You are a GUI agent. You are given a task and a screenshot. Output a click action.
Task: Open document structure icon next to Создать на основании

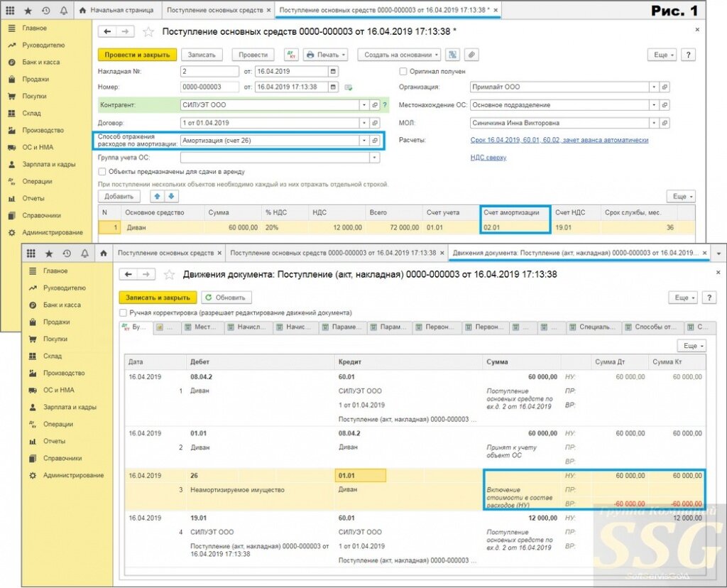[452, 55]
